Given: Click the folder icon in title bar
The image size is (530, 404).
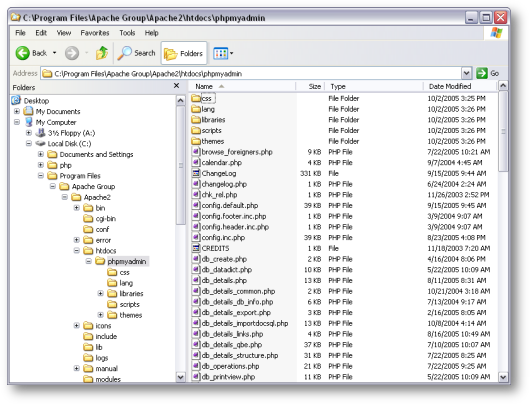Looking at the screenshot, I should coord(16,17).
